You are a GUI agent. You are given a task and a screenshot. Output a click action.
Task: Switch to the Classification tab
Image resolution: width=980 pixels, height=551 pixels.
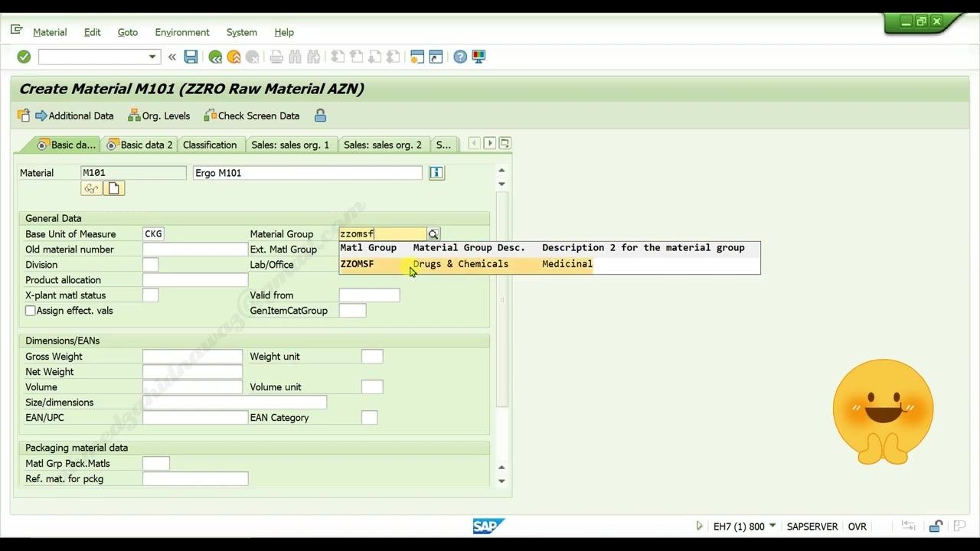click(x=210, y=145)
